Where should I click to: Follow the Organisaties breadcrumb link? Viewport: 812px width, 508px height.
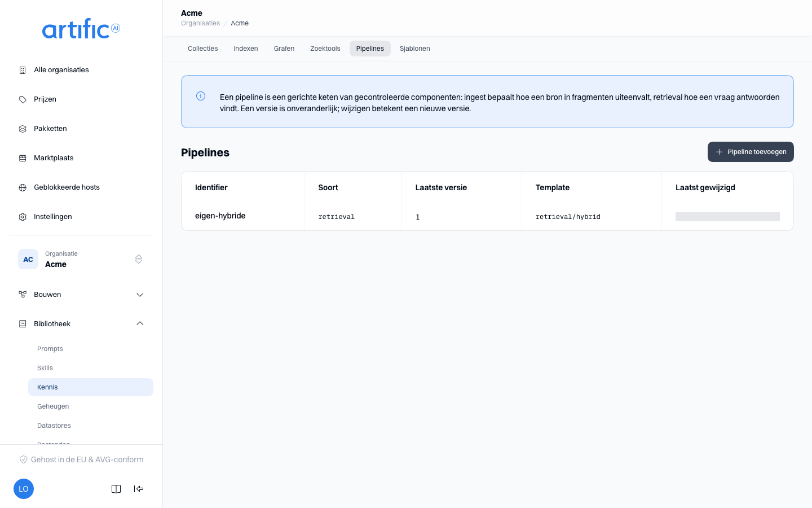[x=201, y=23]
